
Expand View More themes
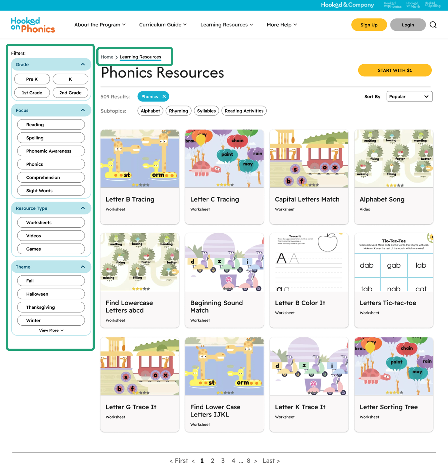tap(51, 330)
